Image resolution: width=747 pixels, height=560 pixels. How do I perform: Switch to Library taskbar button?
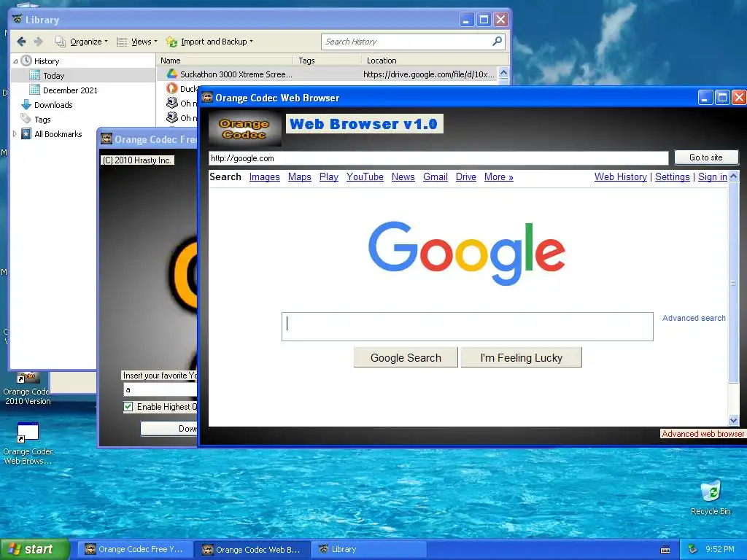pos(368,550)
